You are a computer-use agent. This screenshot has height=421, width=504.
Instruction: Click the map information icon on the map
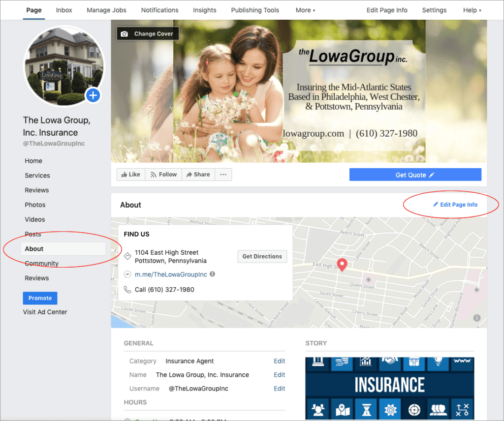click(x=476, y=318)
